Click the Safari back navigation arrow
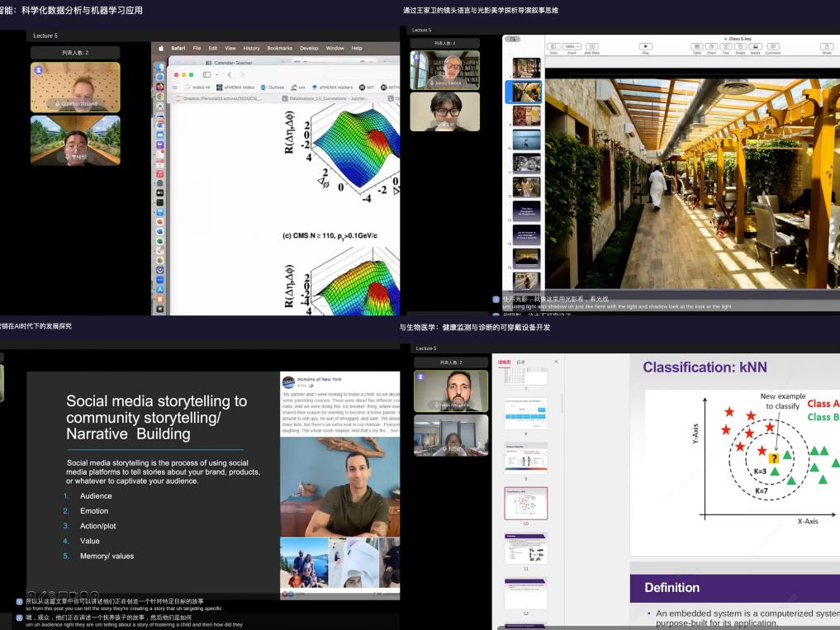This screenshot has height=630, width=840. [x=230, y=74]
